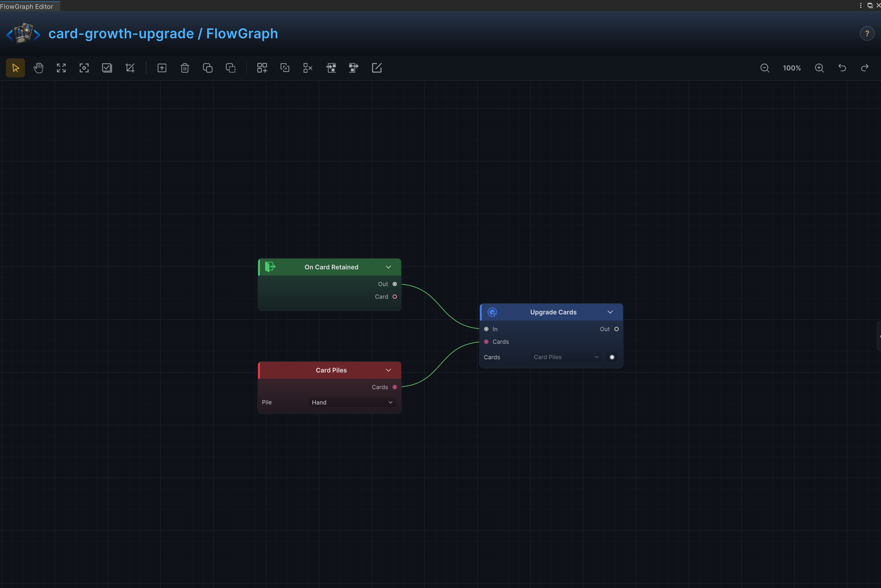Activate the selection arrow tool
Image resolution: width=881 pixels, height=588 pixels.
pyautogui.click(x=15, y=68)
